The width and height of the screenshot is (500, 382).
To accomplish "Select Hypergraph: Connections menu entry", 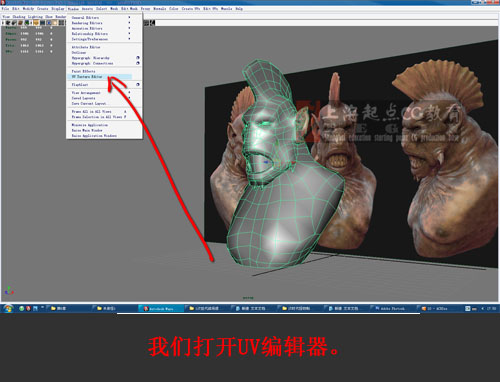I will [x=92, y=63].
